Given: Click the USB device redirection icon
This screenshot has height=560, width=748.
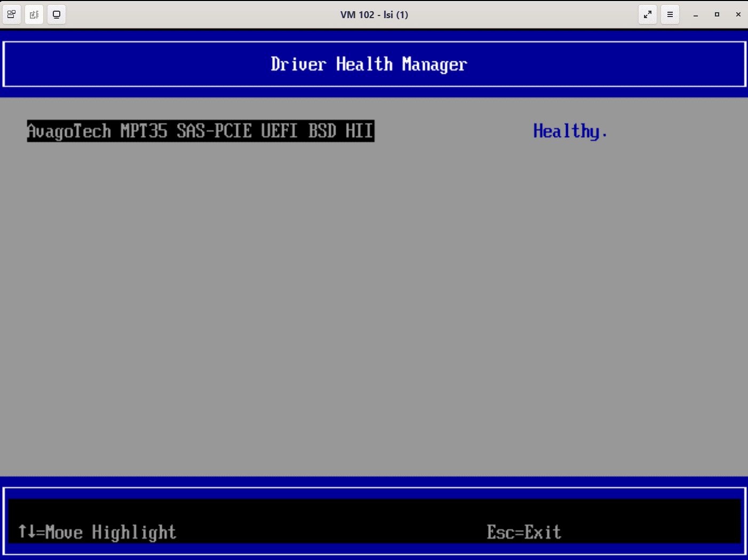Looking at the screenshot, I should (x=34, y=14).
